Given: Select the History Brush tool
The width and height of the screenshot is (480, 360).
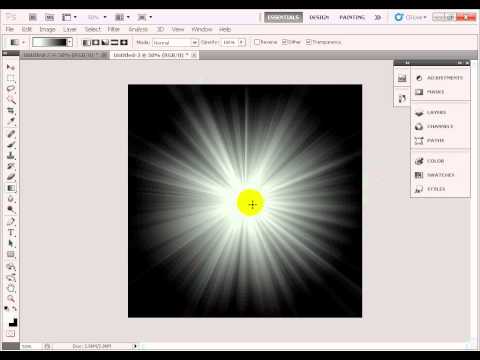Looking at the screenshot, I should (11, 166).
